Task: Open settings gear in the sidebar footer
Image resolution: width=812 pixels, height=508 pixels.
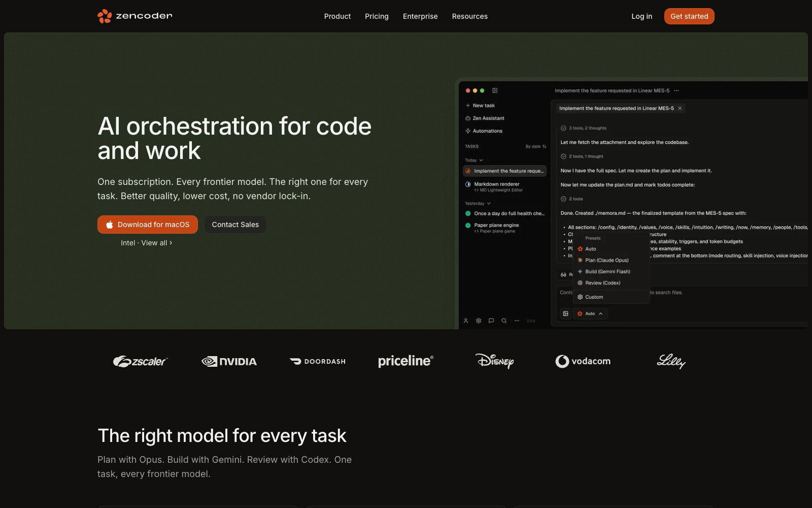Action: (x=479, y=321)
